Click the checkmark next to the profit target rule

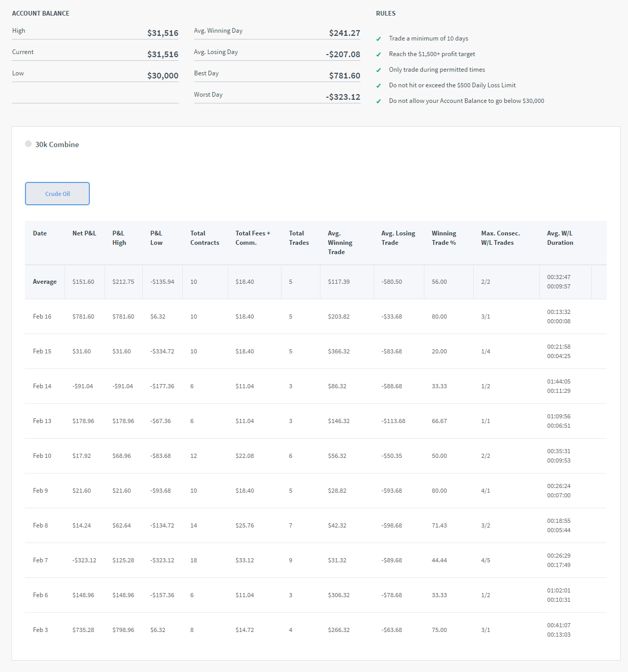click(379, 55)
